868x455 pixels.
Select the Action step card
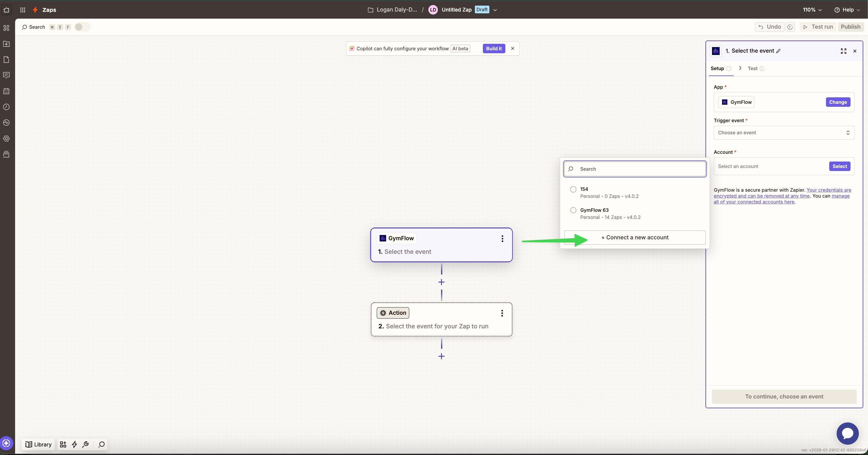pyautogui.click(x=441, y=319)
